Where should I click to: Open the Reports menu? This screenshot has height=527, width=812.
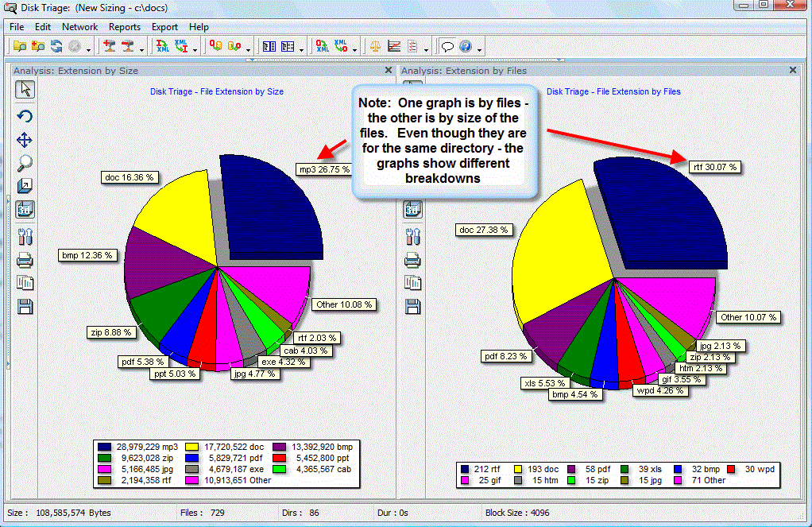pos(125,26)
